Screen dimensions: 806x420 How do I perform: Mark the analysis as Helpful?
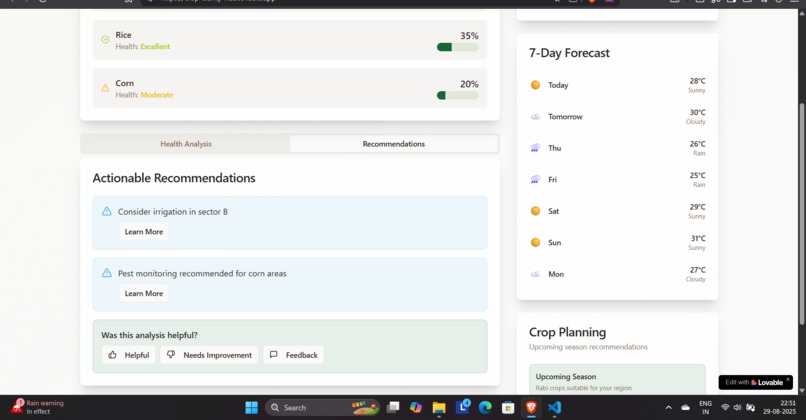[x=129, y=355]
